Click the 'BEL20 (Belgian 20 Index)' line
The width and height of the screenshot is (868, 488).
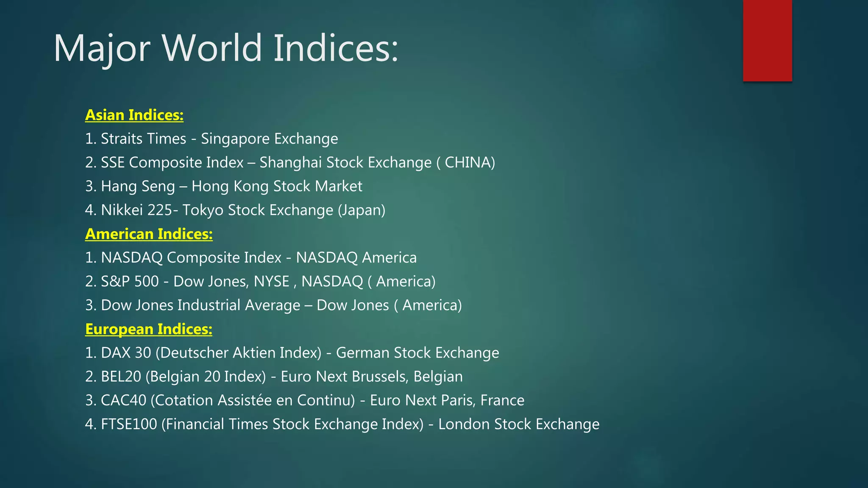pos(274,377)
